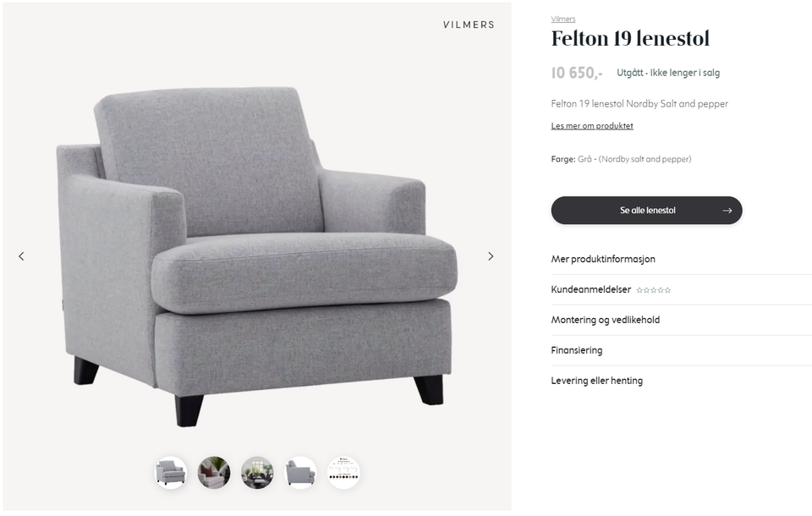This screenshot has height=516, width=812.
Task: Click the Se alle lenestol button
Action: [646, 211]
